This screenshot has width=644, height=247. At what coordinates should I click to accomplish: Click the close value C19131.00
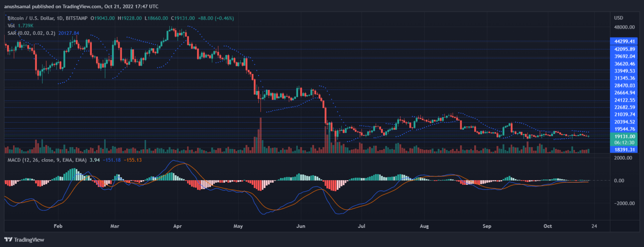coord(183,18)
